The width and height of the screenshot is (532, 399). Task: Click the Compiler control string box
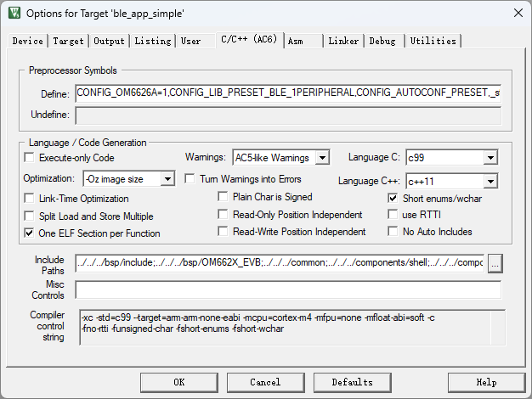pos(292,327)
